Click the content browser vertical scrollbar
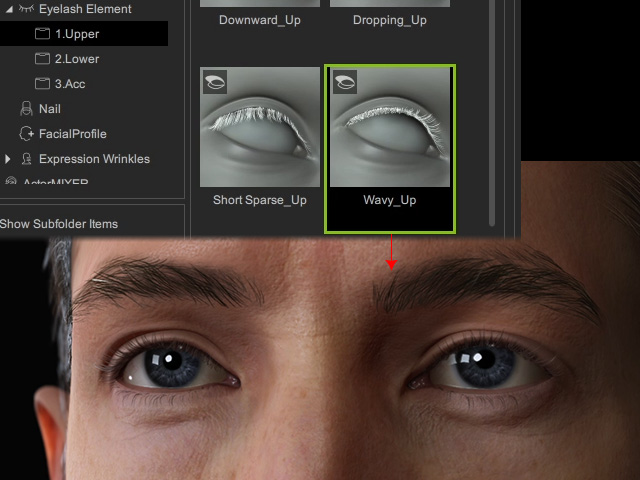 point(491,110)
